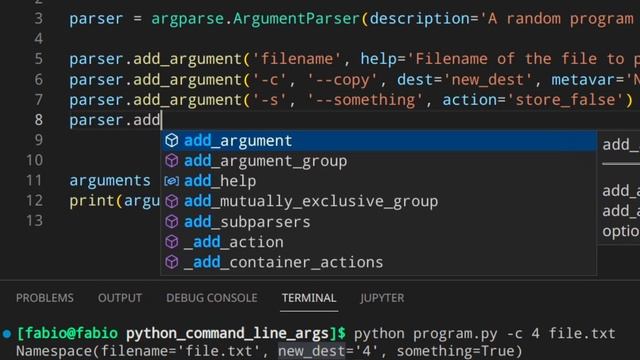Click line number 3 in gutter

click(x=38, y=19)
